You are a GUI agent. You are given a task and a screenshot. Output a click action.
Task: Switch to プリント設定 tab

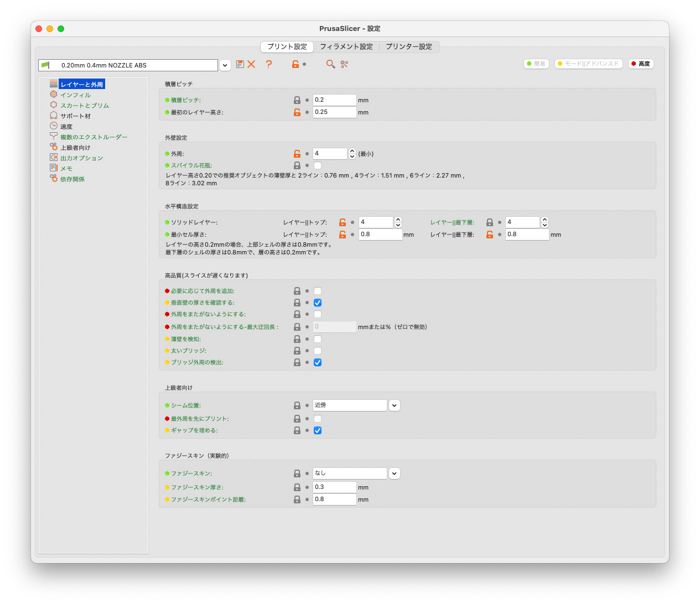click(x=287, y=47)
